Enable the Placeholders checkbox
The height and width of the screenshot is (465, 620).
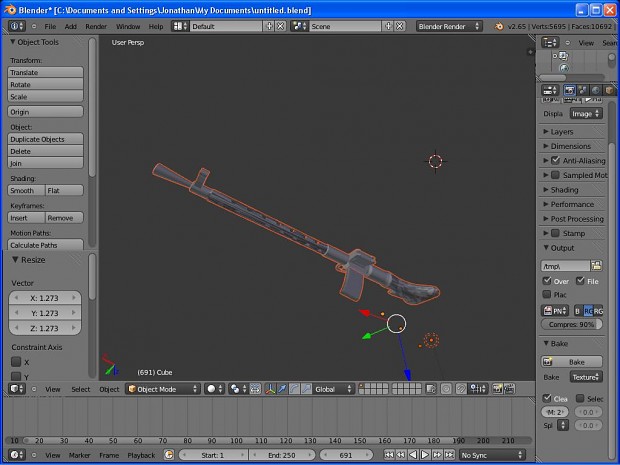(547, 294)
